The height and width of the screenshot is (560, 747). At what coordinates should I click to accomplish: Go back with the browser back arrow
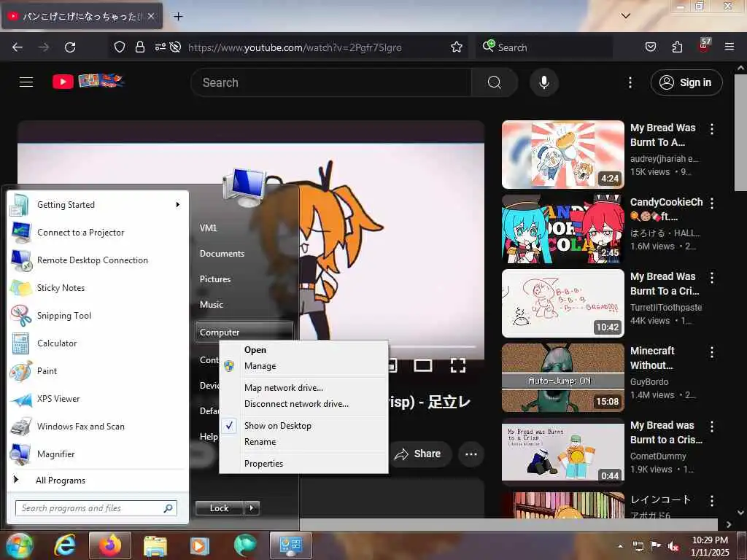click(18, 47)
